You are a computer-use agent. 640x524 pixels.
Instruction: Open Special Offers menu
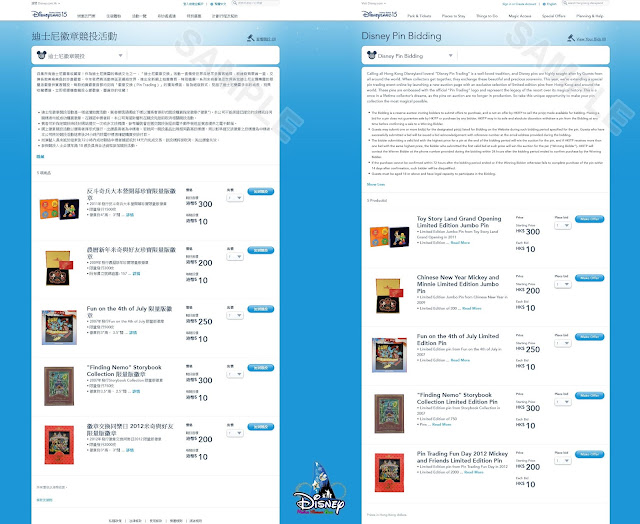pyautogui.click(x=553, y=16)
